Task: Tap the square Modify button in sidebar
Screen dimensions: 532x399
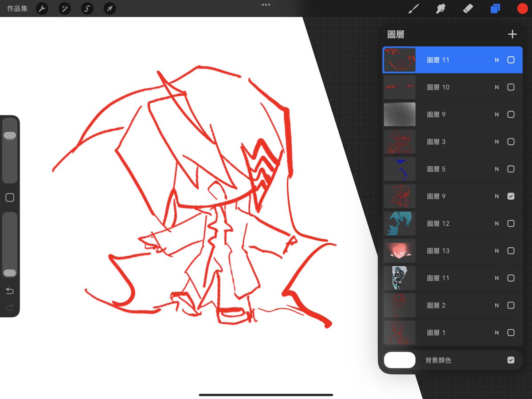Action: pos(10,198)
